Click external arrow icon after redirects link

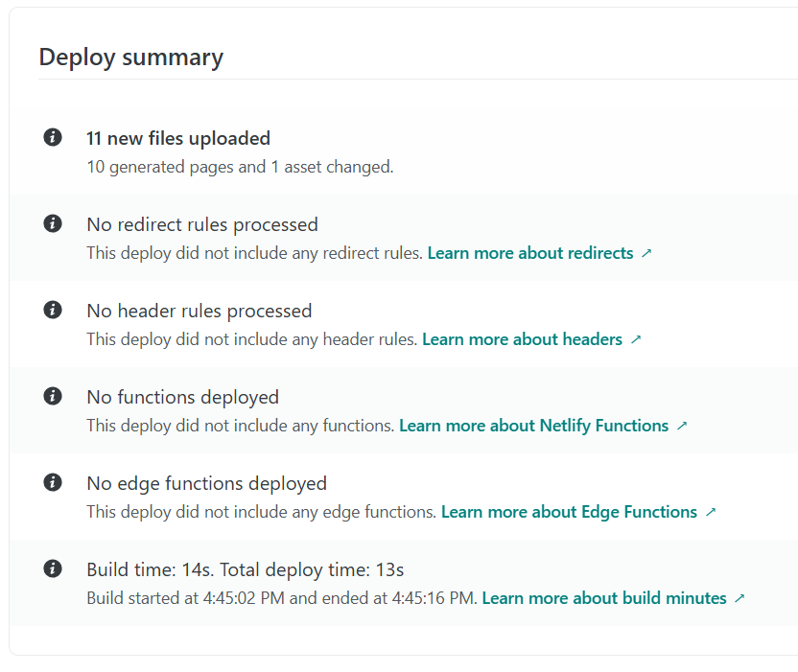point(646,253)
